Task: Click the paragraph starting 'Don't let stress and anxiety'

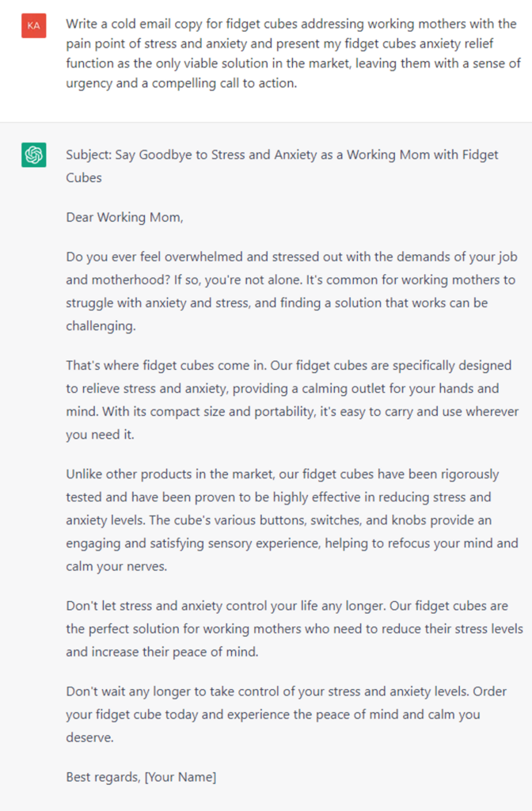Action: point(294,628)
